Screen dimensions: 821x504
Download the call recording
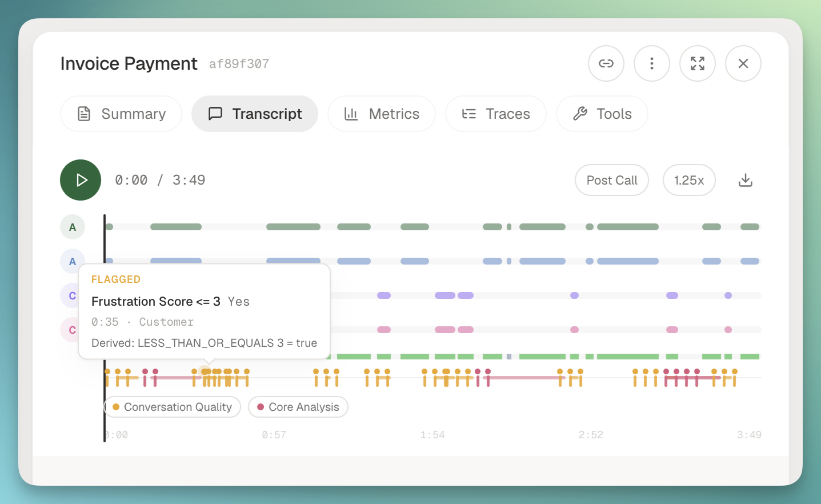click(x=746, y=180)
